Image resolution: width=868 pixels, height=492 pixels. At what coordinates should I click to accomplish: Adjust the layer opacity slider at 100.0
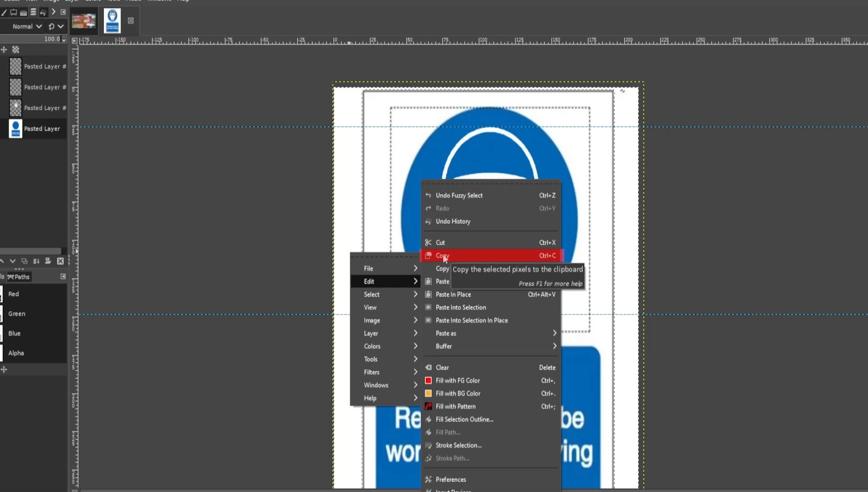pyautogui.click(x=30, y=39)
